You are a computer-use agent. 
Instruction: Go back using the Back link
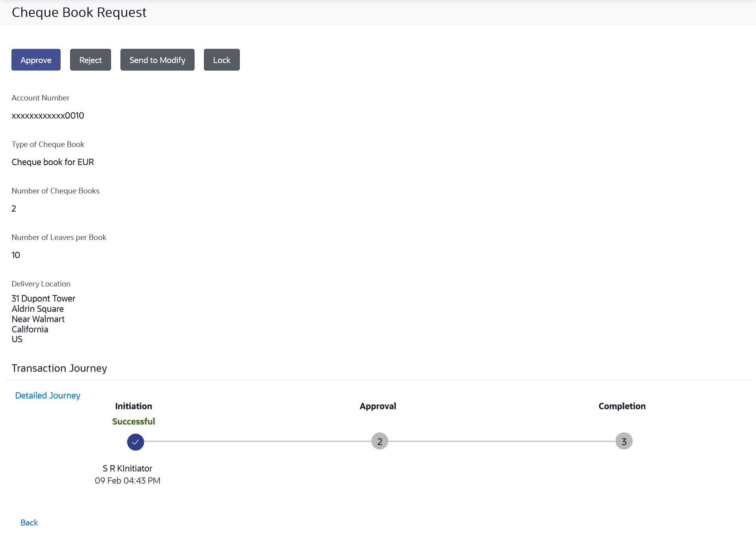(x=29, y=522)
